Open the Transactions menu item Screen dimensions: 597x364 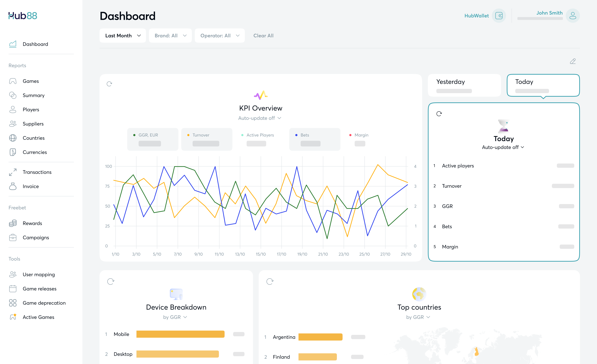point(37,172)
